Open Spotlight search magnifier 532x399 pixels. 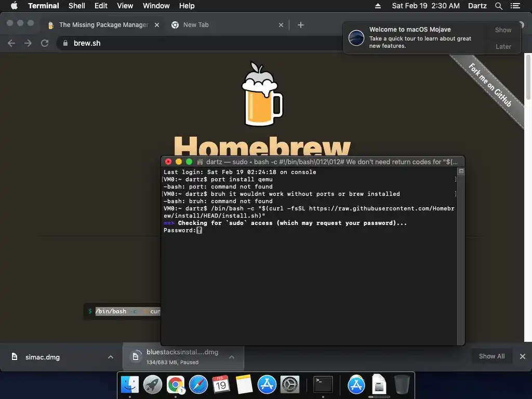498,6
